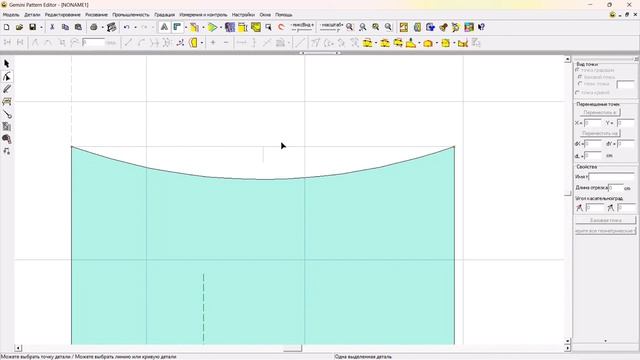The height and width of the screenshot is (360, 640).
Task: Click the X= coordinate input field
Action: (x=593, y=123)
